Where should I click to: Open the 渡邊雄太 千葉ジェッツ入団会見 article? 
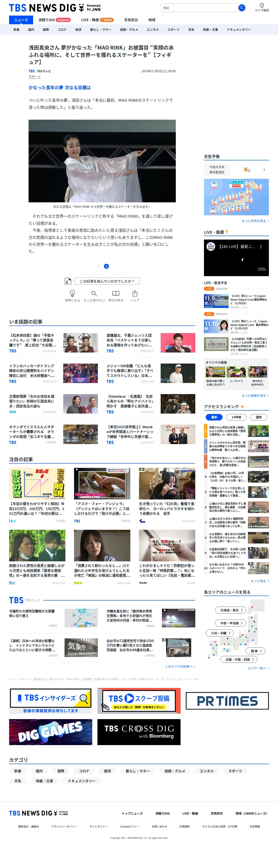(151, 343)
